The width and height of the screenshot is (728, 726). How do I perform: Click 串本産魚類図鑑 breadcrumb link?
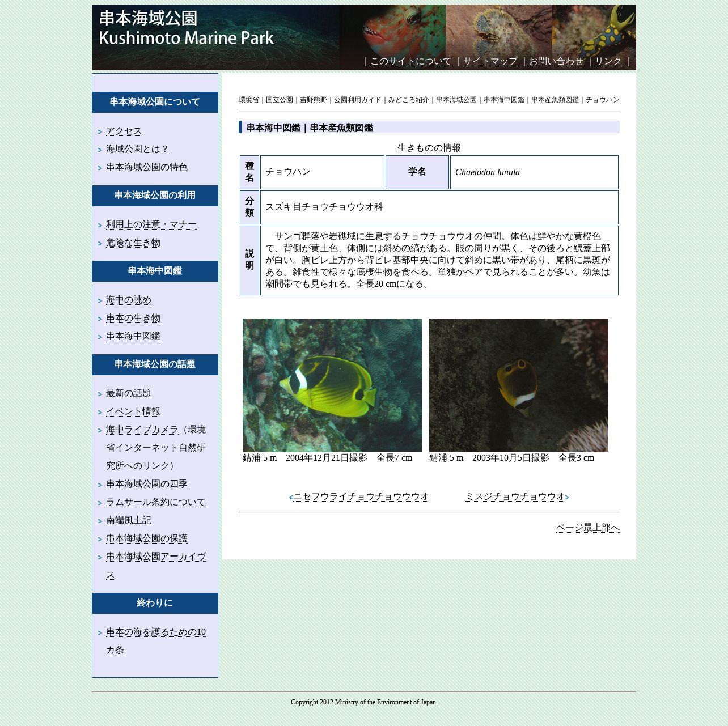pos(555,100)
